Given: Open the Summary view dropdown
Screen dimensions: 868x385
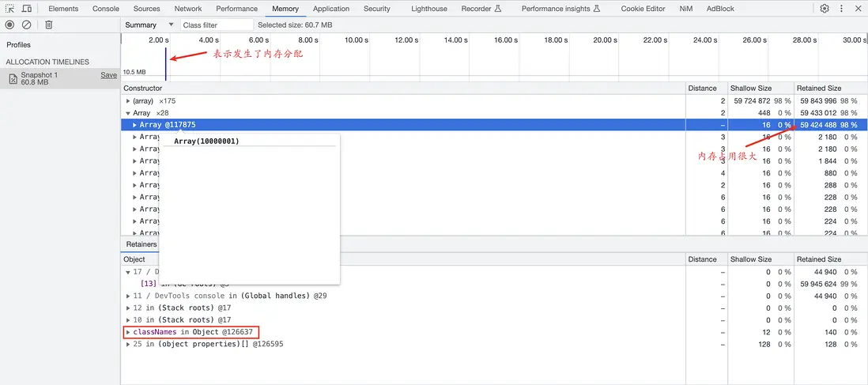Looking at the screenshot, I should 149,25.
